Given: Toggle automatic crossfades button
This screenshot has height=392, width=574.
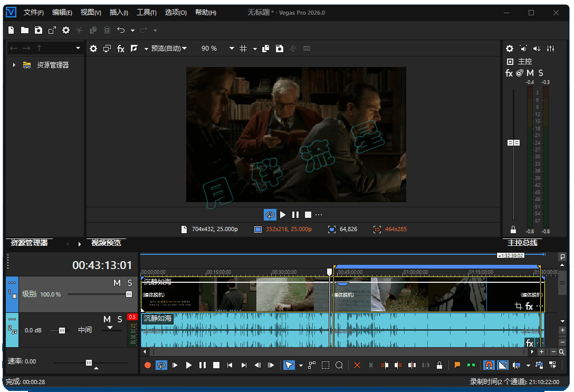Looking at the screenshot, I should point(503,365).
